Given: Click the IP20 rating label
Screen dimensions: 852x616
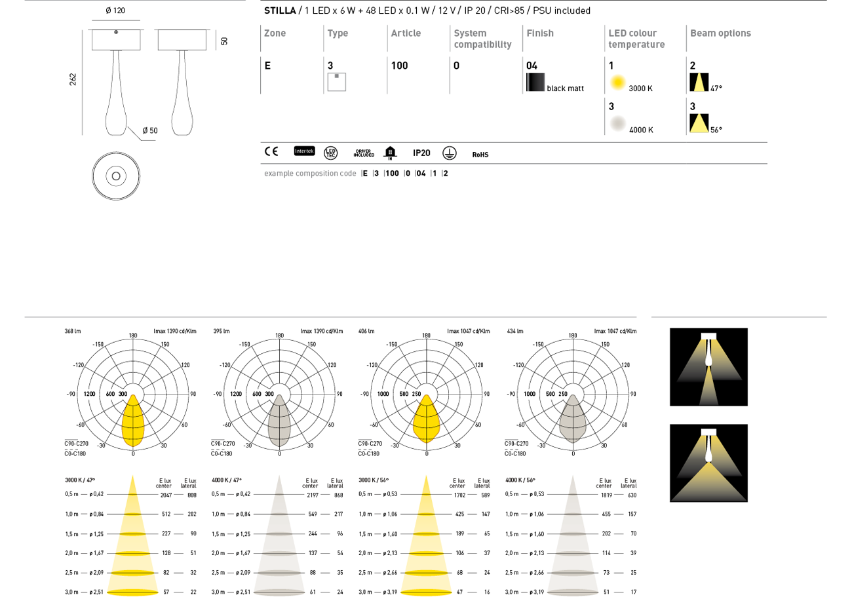Looking at the screenshot, I should click(421, 153).
